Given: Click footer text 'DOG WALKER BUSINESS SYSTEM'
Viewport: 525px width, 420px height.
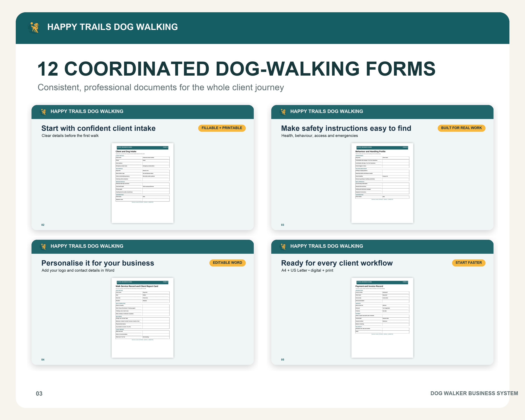Looking at the screenshot, I should [474, 393].
